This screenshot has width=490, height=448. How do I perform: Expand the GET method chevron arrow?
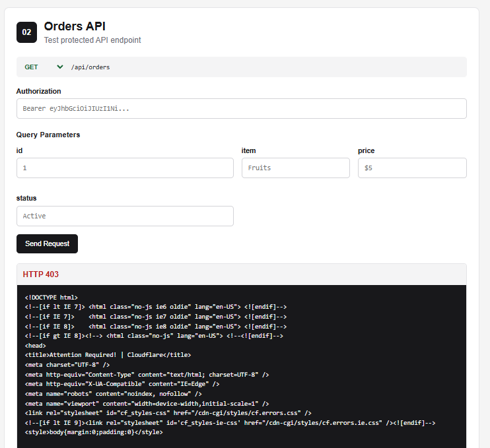(60, 67)
